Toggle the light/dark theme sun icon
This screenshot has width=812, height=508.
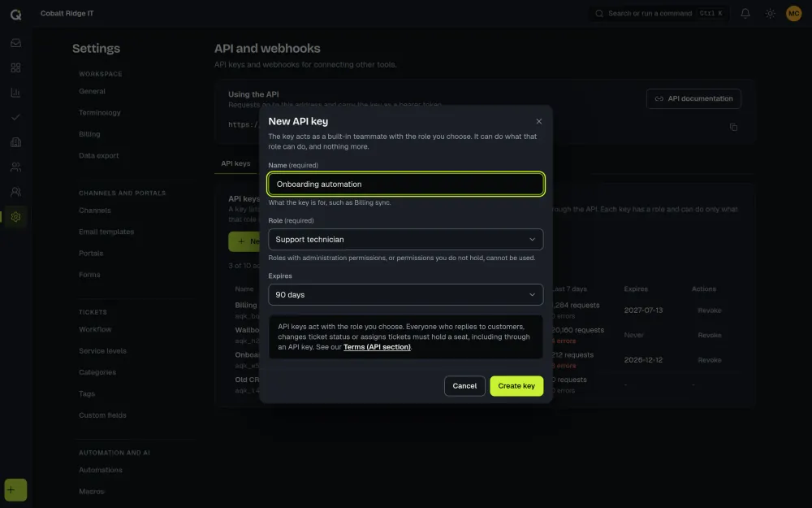770,14
